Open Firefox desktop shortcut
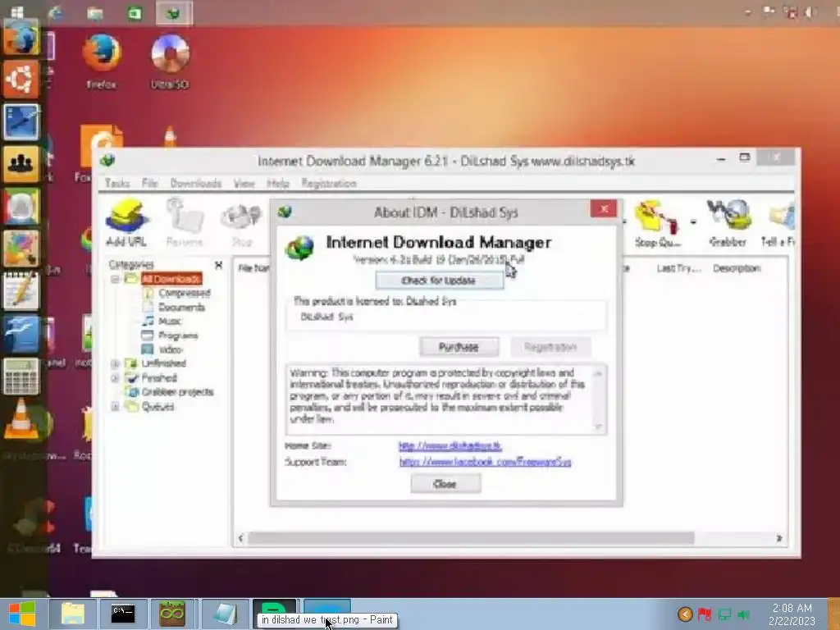 point(101,61)
